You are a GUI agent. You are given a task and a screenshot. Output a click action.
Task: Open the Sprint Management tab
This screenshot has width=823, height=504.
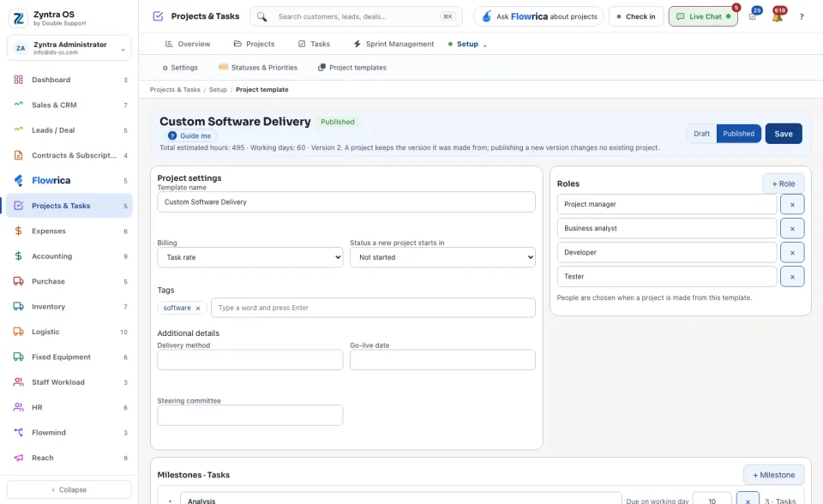393,44
